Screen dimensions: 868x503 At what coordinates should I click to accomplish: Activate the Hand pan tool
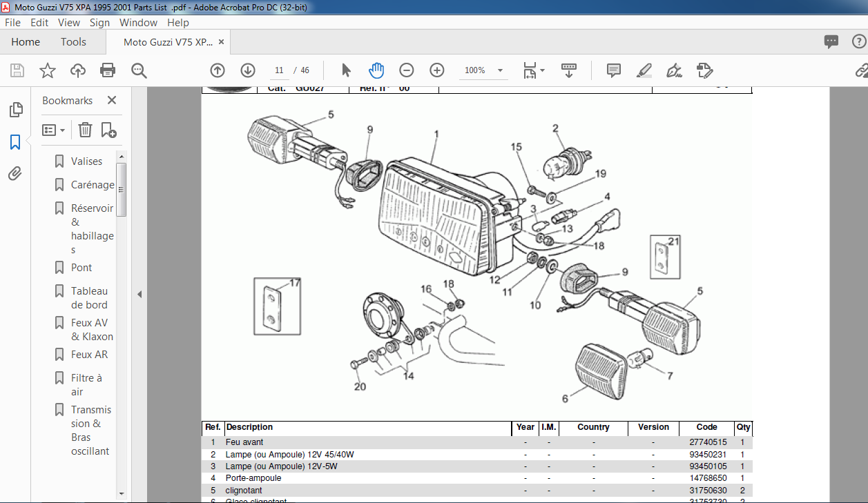click(376, 70)
